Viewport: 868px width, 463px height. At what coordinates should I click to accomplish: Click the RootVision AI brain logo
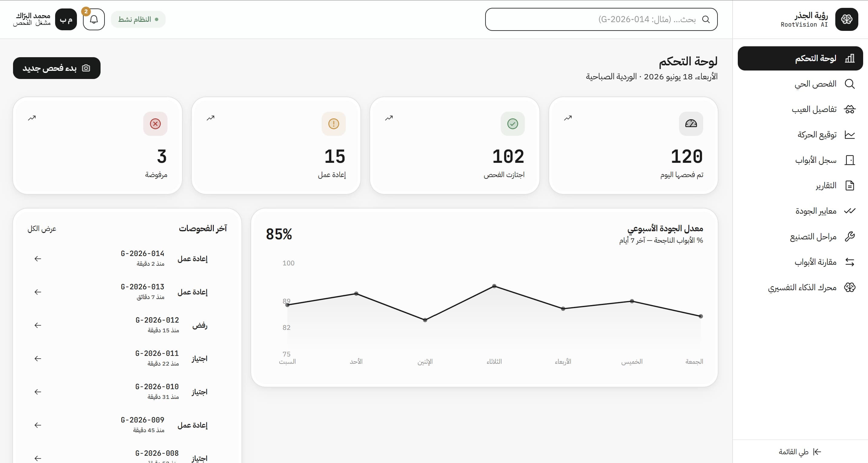pos(846,19)
